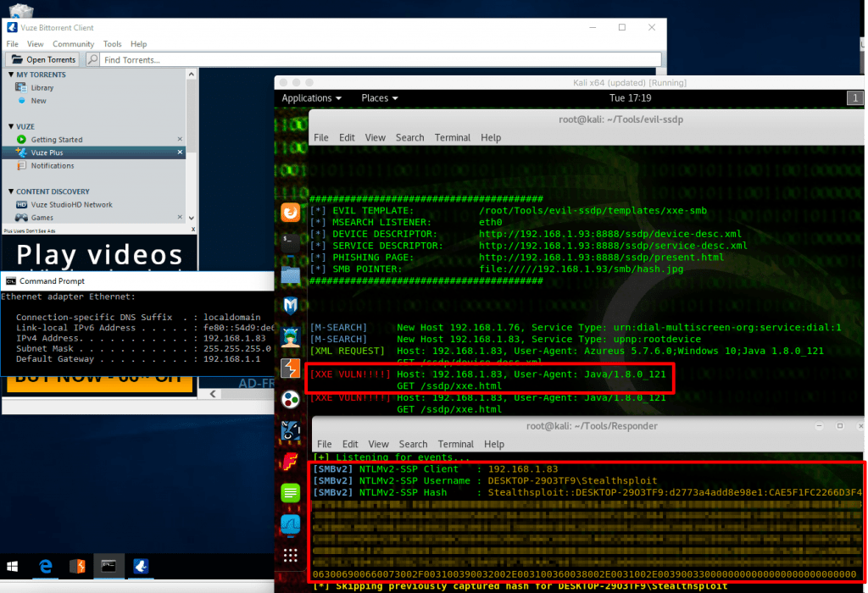This screenshot has height=593, width=868.
Task: Click the Find Torrents search icon
Action: click(x=93, y=59)
